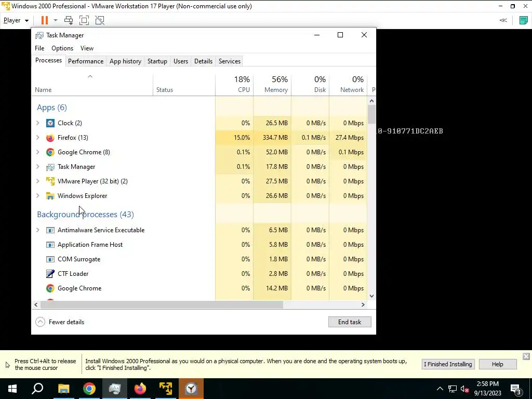Click the VMware Player icon in process list

tap(50, 181)
